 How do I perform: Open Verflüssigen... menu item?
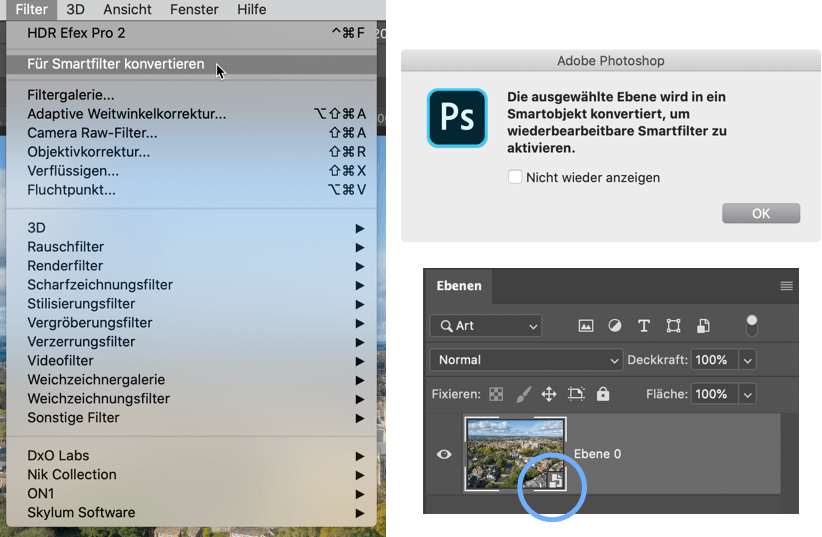[x=191, y=171]
